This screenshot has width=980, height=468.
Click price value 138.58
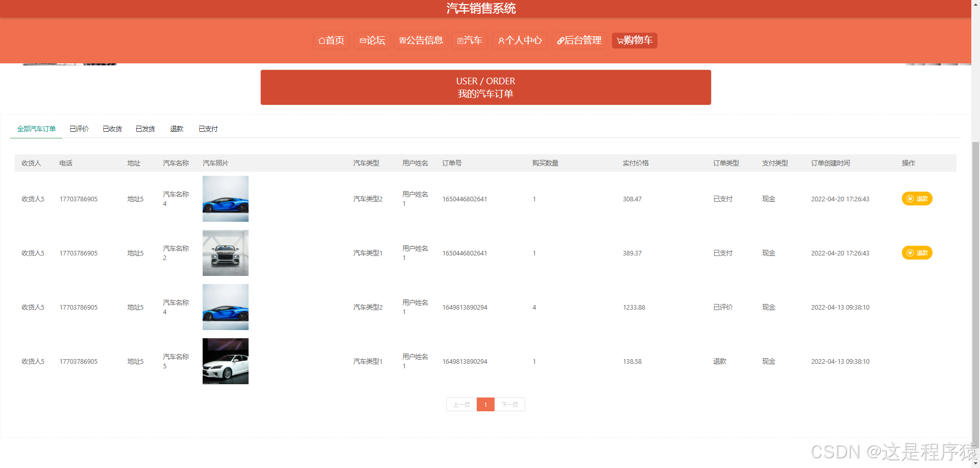pyautogui.click(x=632, y=361)
